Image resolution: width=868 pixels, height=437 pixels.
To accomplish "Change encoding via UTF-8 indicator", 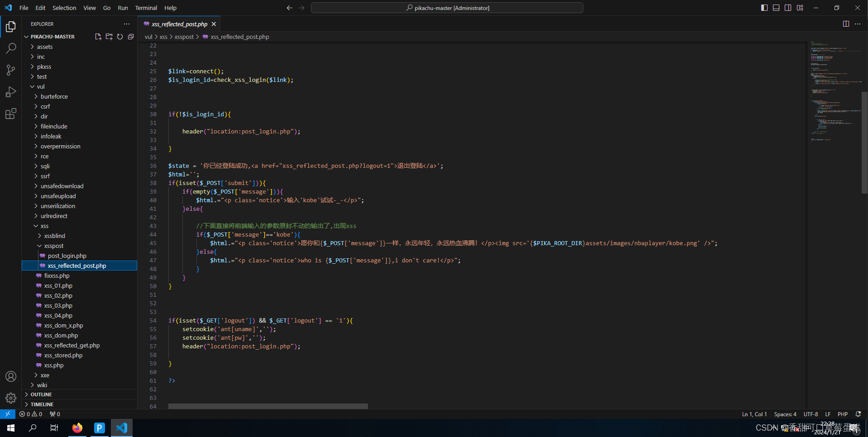I will tap(811, 414).
